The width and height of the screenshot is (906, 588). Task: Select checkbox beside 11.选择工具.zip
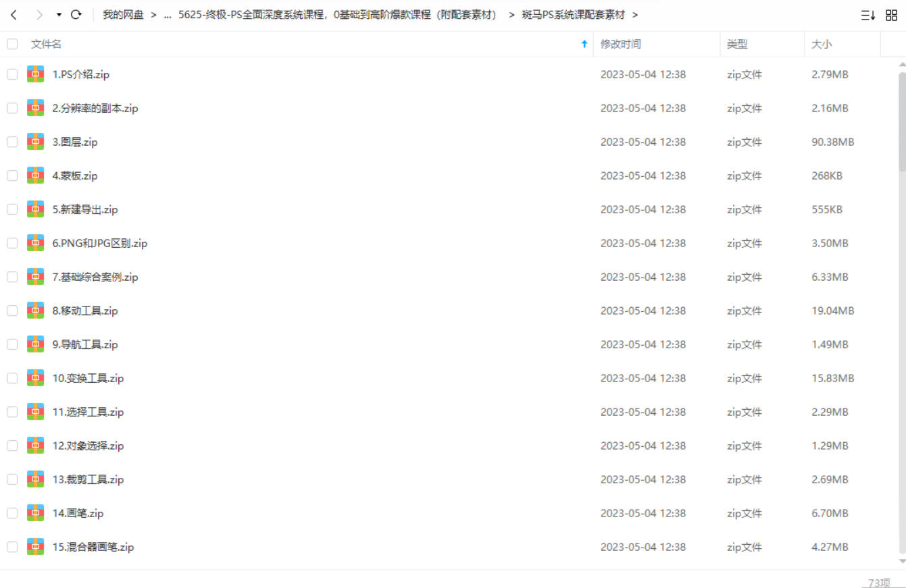(x=12, y=412)
